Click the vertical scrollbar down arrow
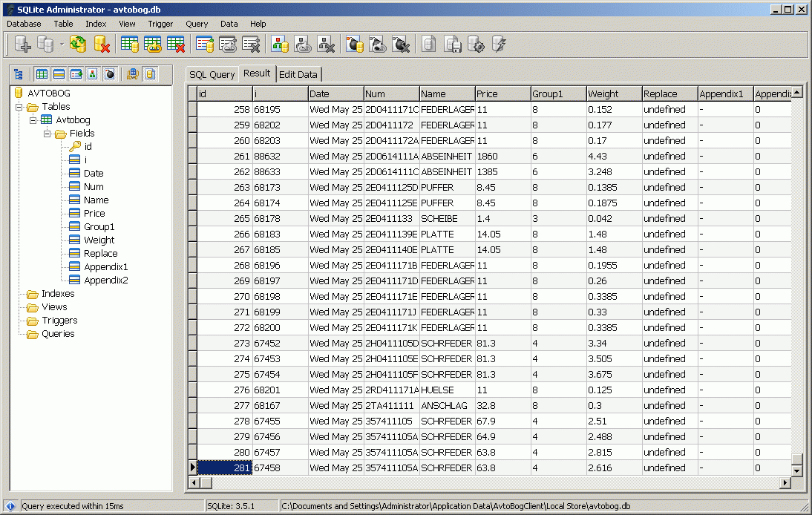The height and width of the screenshot is (515, 812). click(797, 470)
